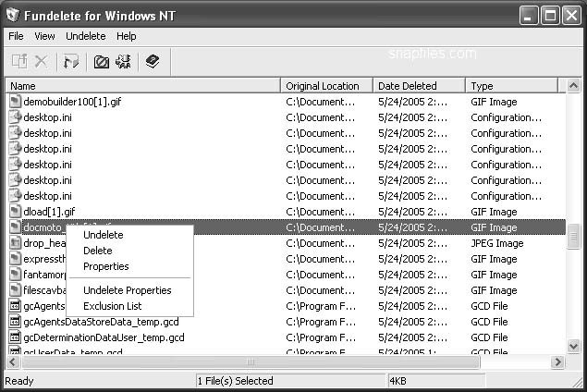The width and height of the screenshot is (587, 392).
Task: Sort by the Date Deleted column header
Action: (x=419, y=86)
